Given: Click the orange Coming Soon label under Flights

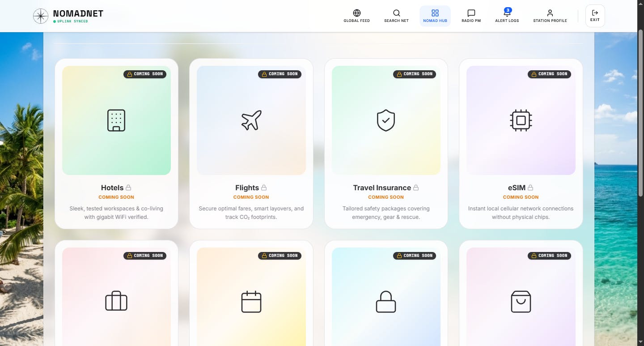Looking at the screenshot, I should click(x=251, y=197).
